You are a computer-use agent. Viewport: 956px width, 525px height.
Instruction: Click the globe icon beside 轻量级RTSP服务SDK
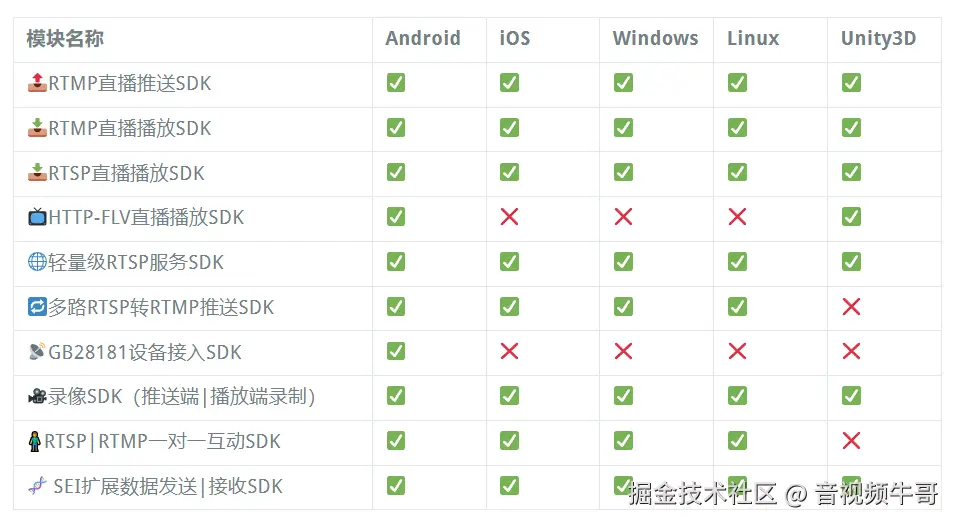[x=37, y=262]
